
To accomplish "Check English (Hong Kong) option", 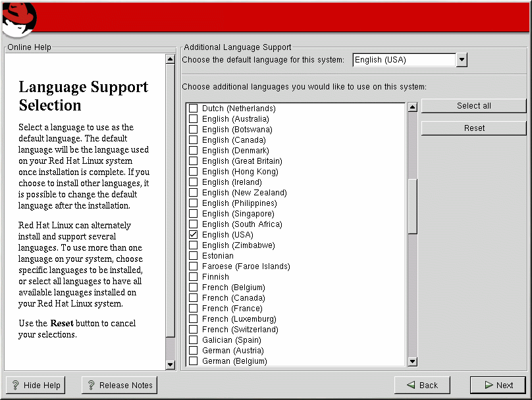I will point(193,171).
